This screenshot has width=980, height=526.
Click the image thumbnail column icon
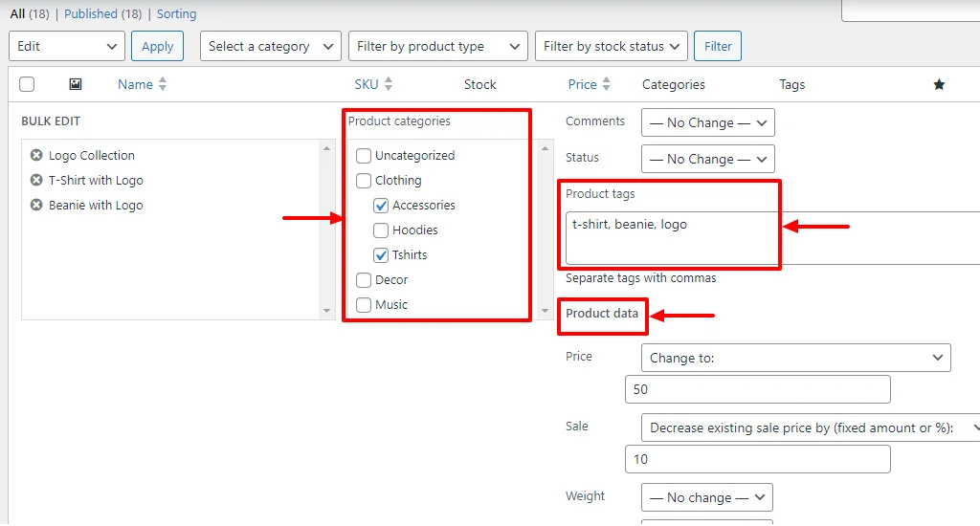click(75, 84)
